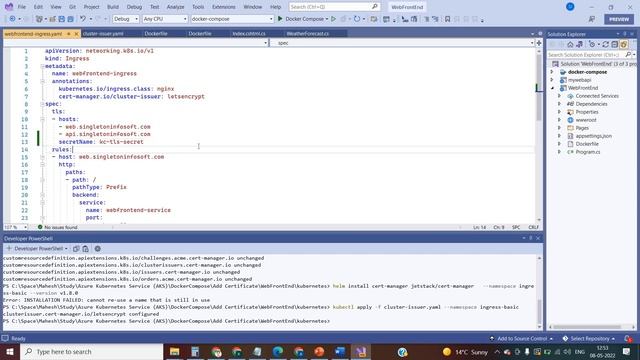Image resolution: width=640 pixels, height=360 pixels.
Task: Open the Any CPU platform dropdown
Action: pos(165,19)
